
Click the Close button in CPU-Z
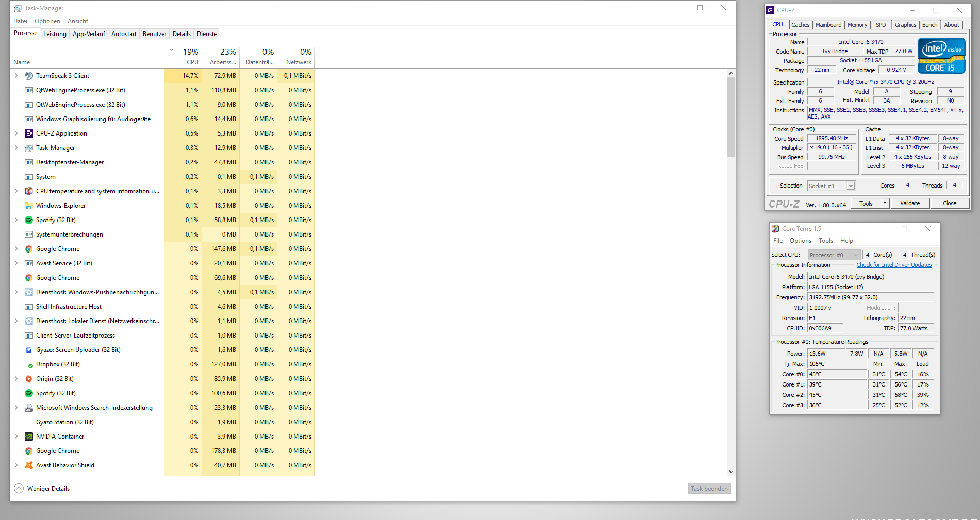[950, 203]
